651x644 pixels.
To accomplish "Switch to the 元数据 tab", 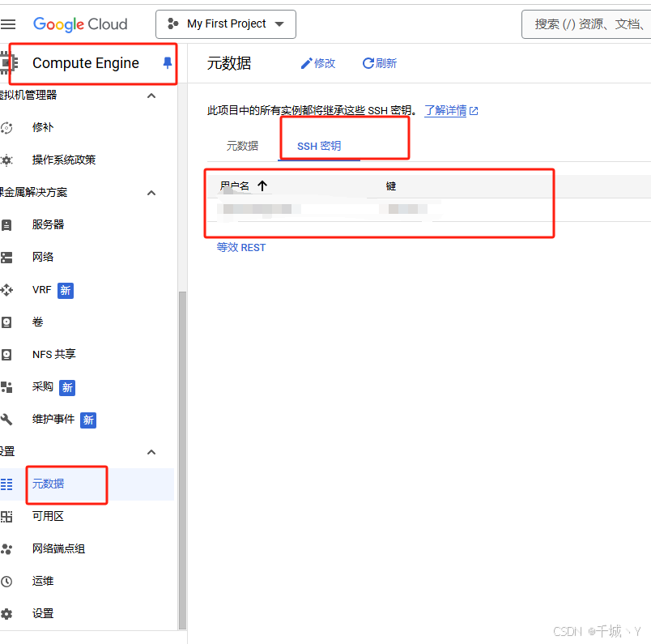I will pyautogui.click(x=242, y=146).
